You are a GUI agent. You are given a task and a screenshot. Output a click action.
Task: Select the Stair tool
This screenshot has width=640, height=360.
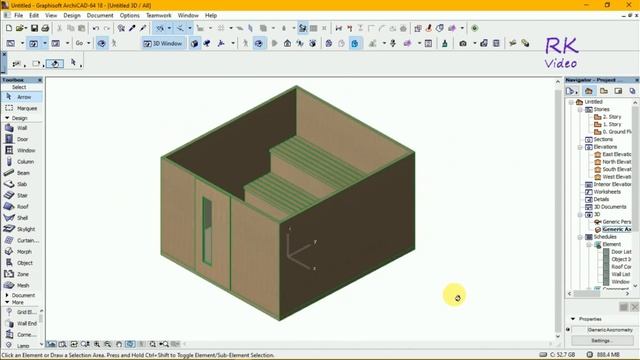[22, 196]
